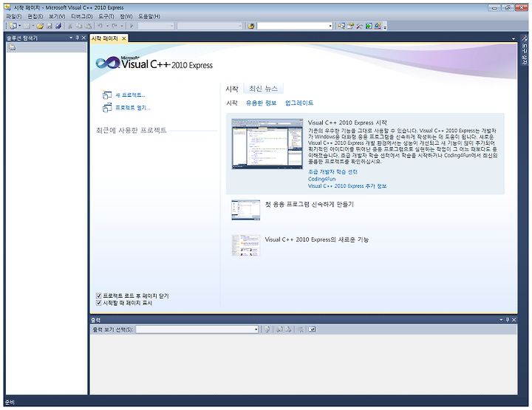
Task: Click Go to Previous Message output icon
Action: coord(279,329)
